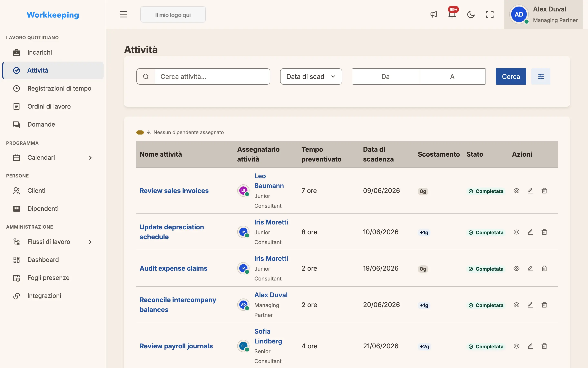Go to Incarichi in sidebar
Screen dimensions: 588x368
[x=53, y=52]
